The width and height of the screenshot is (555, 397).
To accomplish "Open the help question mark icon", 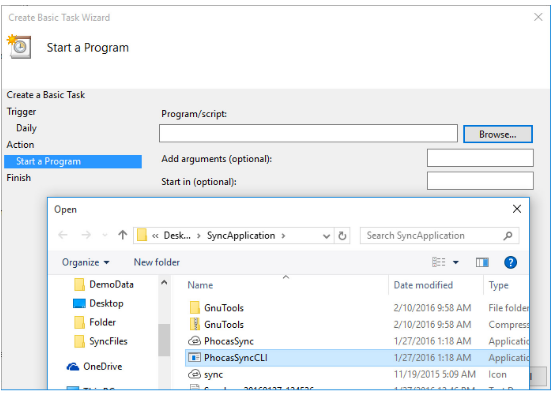I will pos(510,262).
